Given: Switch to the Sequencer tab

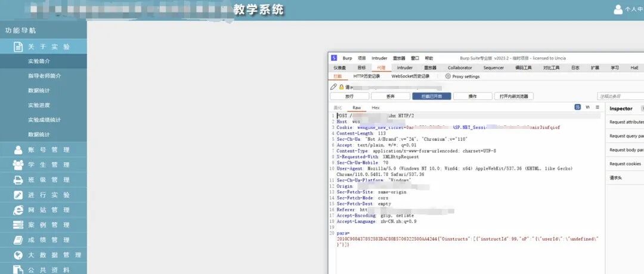Looking at the screenshot, I should click(493, 68).
